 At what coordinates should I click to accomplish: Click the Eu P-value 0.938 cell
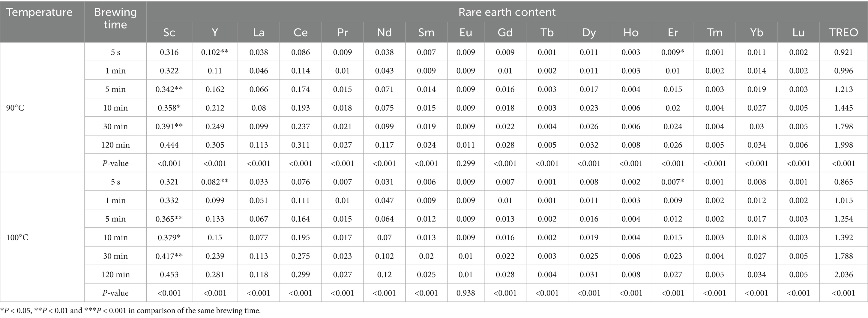(466, 293)
